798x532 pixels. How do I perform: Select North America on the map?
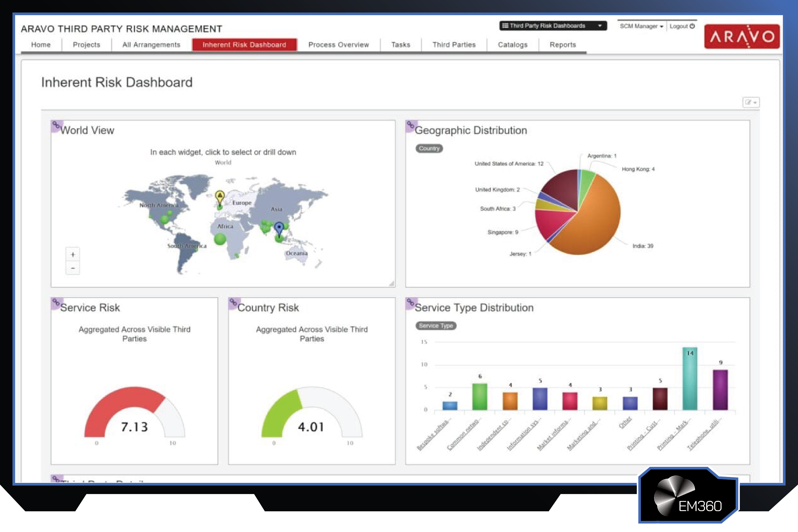pyautogui.click(x=159, y=205)
